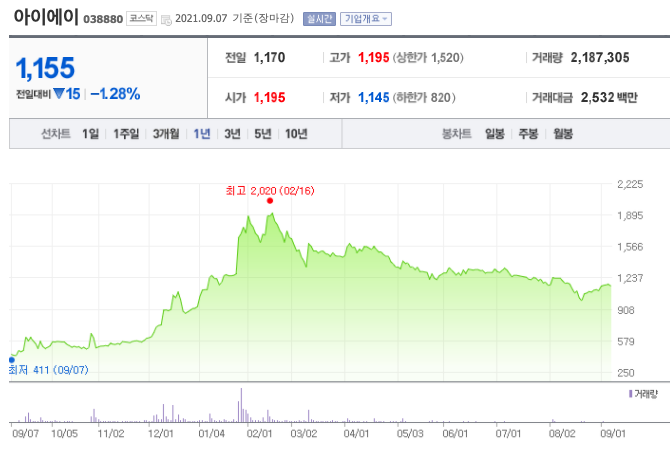Click the -1.28% change value
Screen dimensions: 670x457
pos(115,94)
